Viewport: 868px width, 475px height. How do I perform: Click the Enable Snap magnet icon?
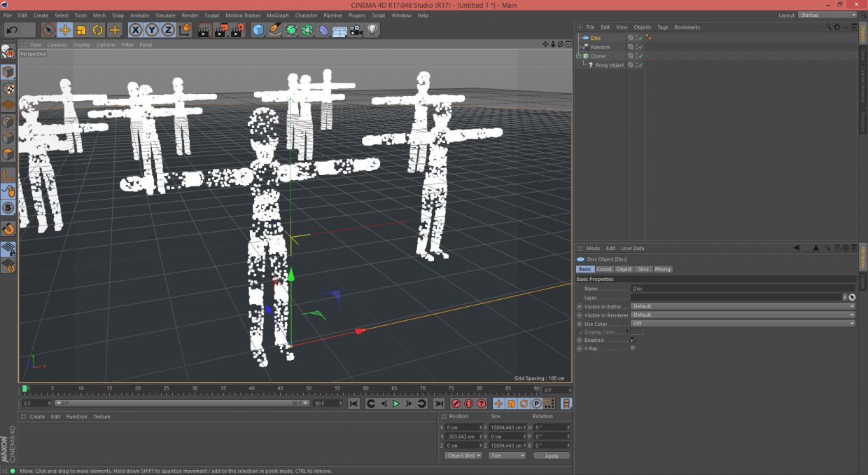8,228
